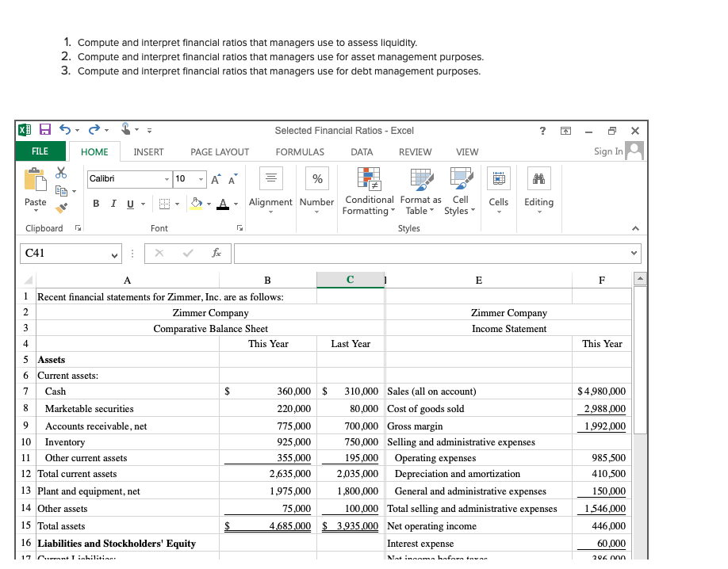Click the Save icon in the title bar
This screenshot has height=569, width=728.
[45, 129]
